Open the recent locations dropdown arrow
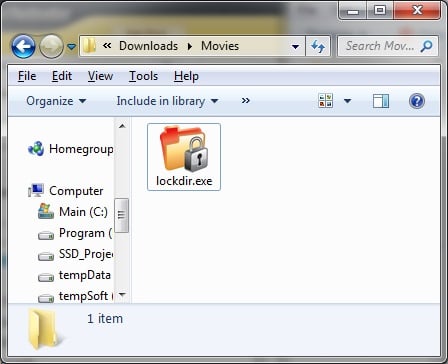The width and height of the screenshot is (448, 364). (x=71, y=47)
